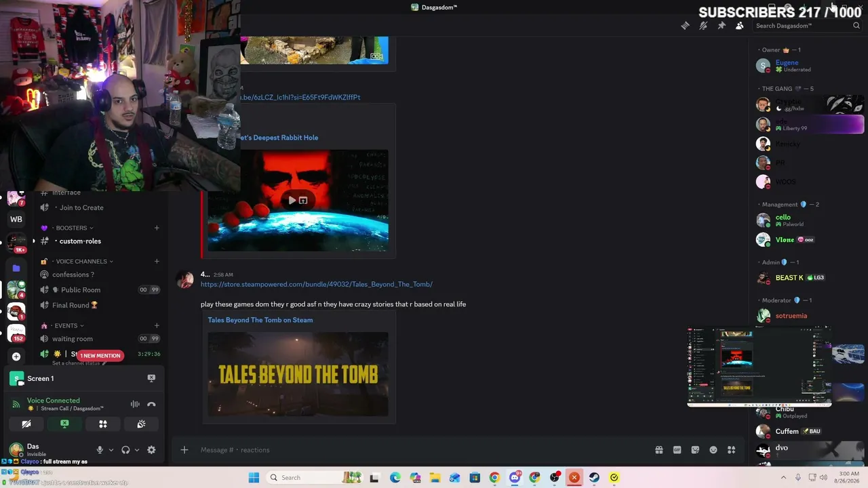The image size is (868, 488).
Task: Open Microsoft Edge from taskbar
Action: [395, 478]
